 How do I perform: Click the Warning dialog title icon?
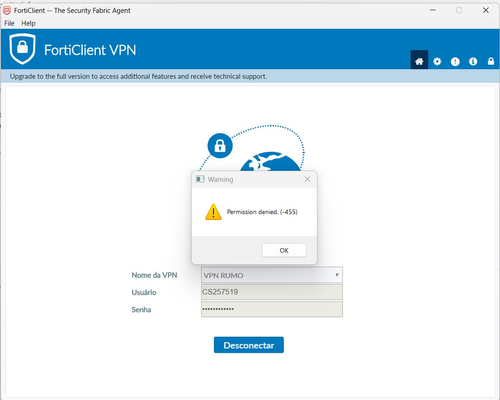click(x=200, y=179)
